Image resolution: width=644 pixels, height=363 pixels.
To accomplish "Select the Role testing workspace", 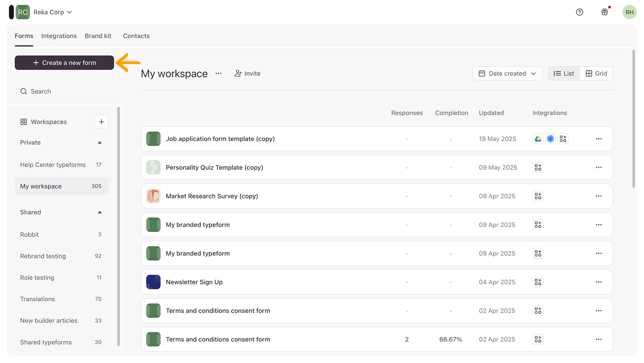I will [62, 278].
